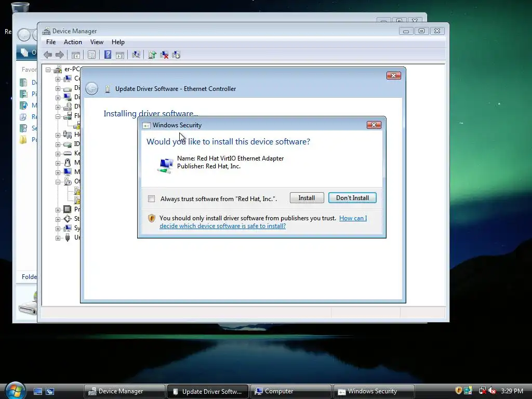Select the keyboard category icon in device tree
Viewport: 532px width, 399px height.
pos(68,153)
